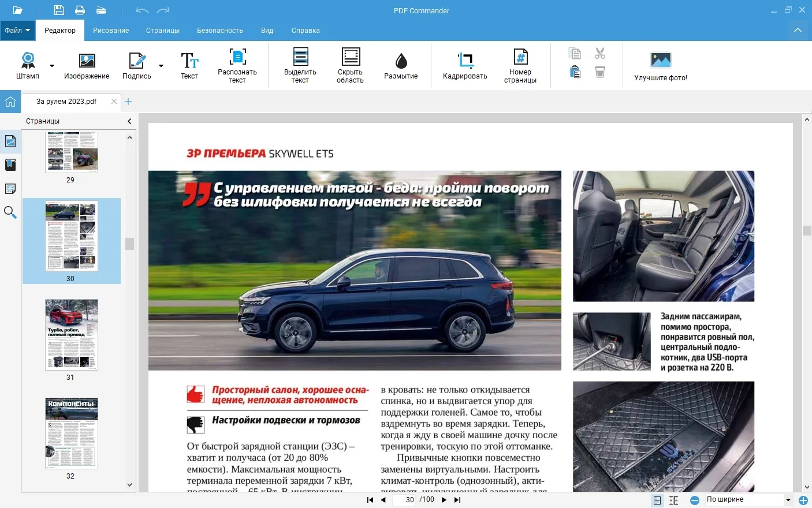The width and height of the screenshot is (812, 508).
Task: Close the За рулем 2023.pdf tab
Action: 114,102
